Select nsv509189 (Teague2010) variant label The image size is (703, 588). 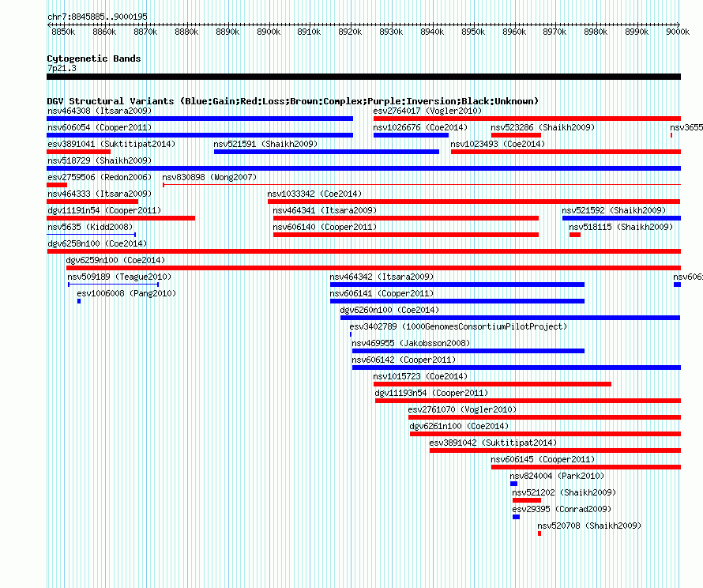tap(119, 277)
